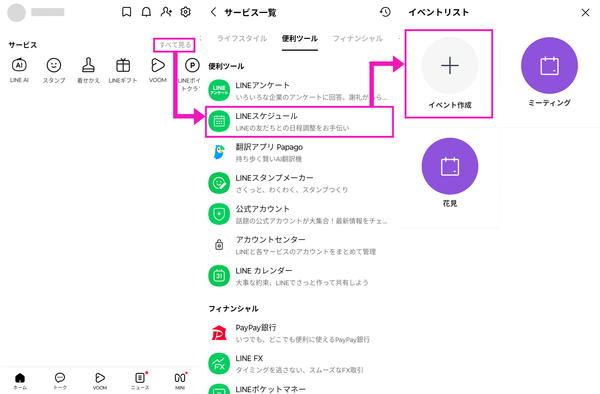Open the アカウントセンター lock icon
This screenshot has width=600, height=394.
tap(219, 245)
